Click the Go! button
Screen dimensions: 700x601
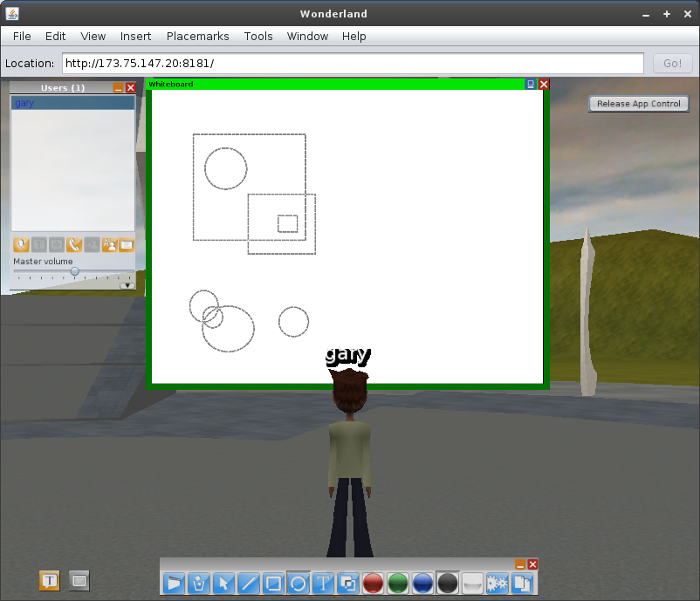pyautogui.click(x=672, y=64)
